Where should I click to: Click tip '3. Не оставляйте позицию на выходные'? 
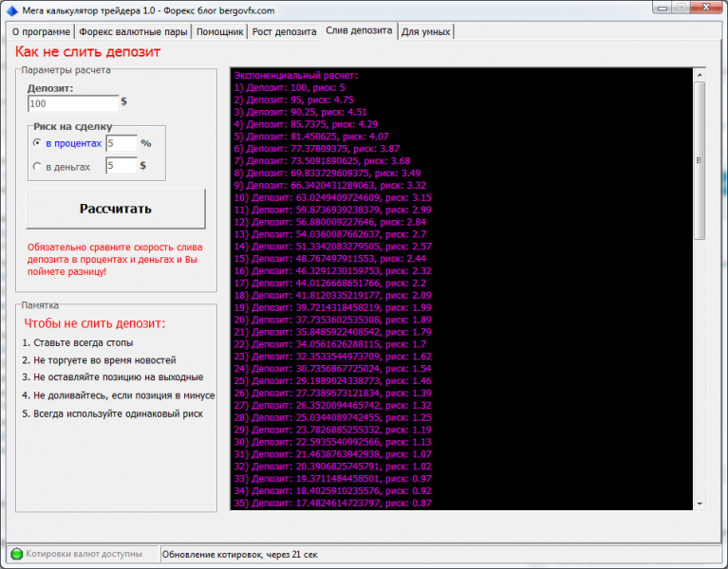tap(112, 377)
